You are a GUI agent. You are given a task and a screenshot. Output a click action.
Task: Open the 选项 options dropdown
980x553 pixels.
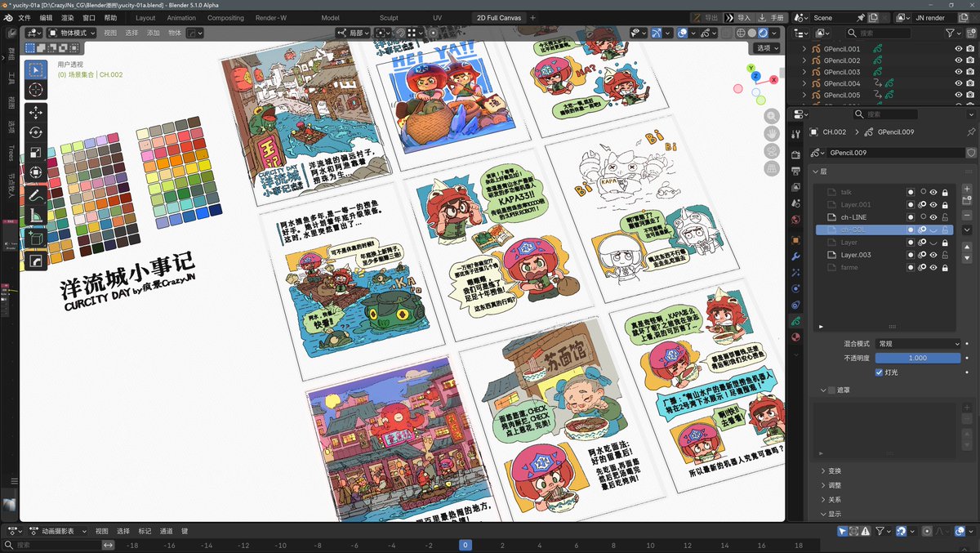coord(767,48)
